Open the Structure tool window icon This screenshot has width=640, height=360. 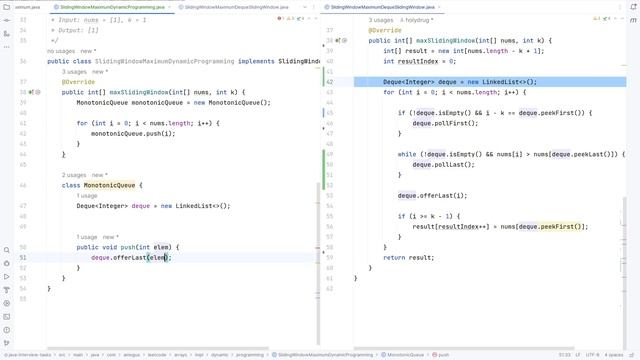tap(7, 33)
